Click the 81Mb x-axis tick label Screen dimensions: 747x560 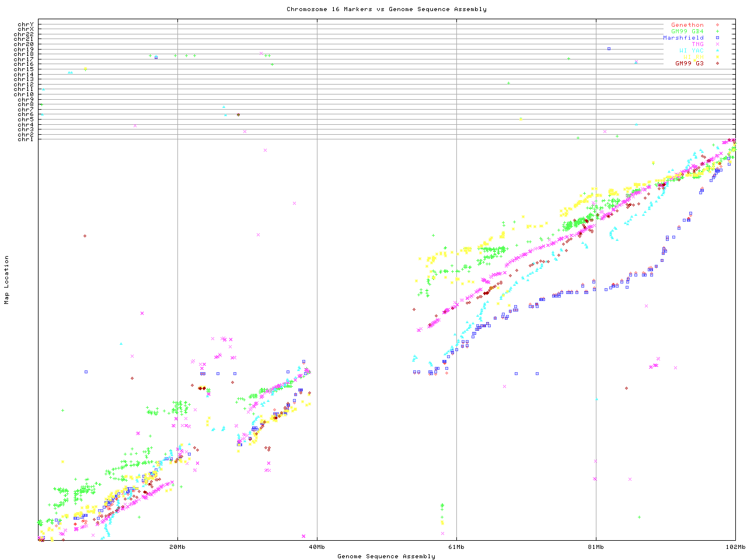point(596,547)
